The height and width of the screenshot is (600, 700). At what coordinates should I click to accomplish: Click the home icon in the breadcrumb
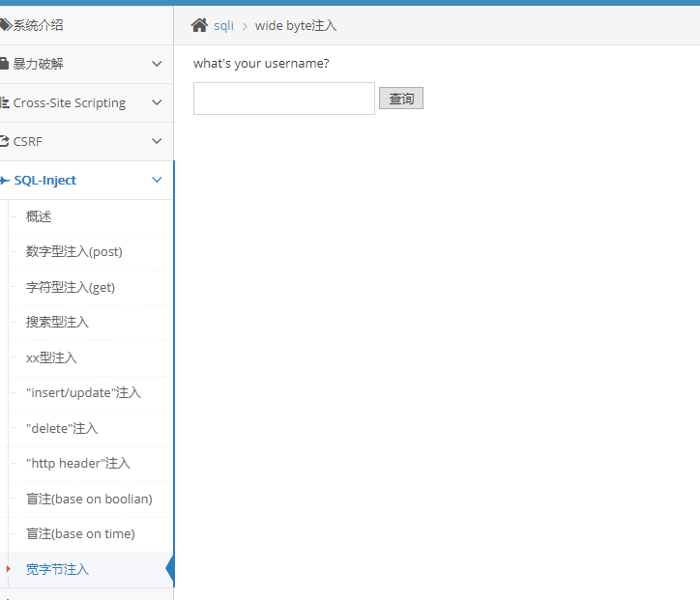pos(199,25)
